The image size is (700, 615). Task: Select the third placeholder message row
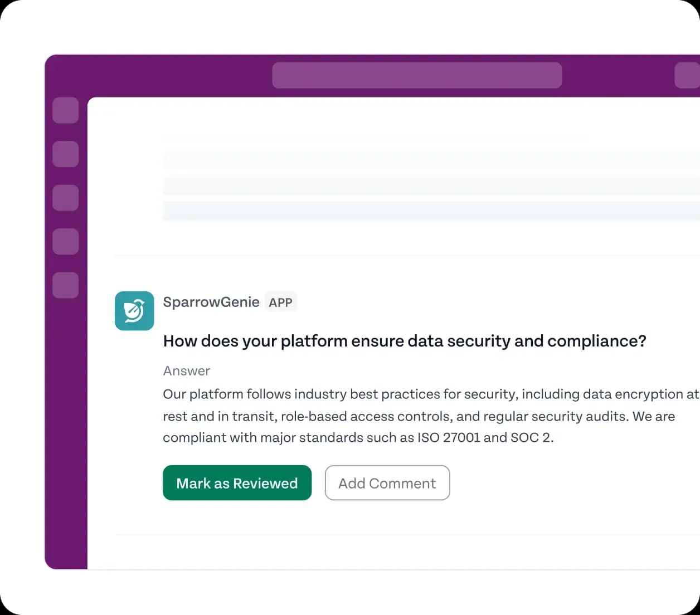[431, 212]
